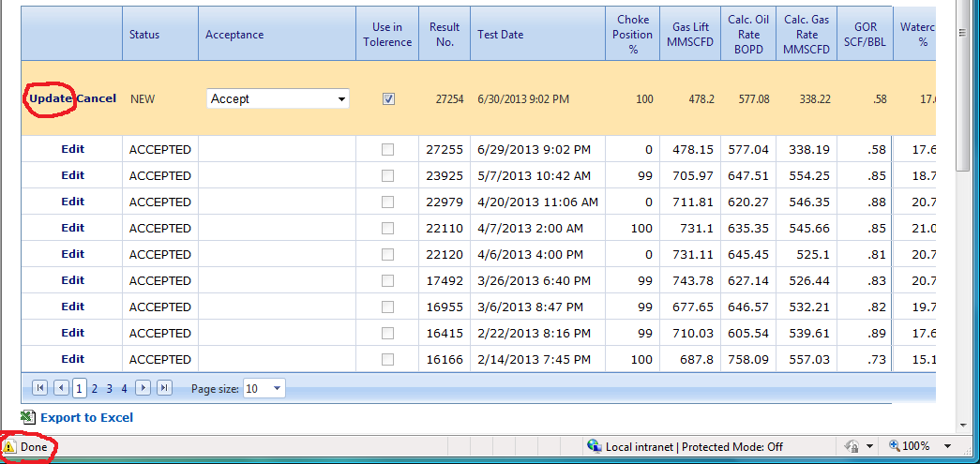Click the Update link in the NEW row
The height and width of the screenshot is (464, 980).
52,98
